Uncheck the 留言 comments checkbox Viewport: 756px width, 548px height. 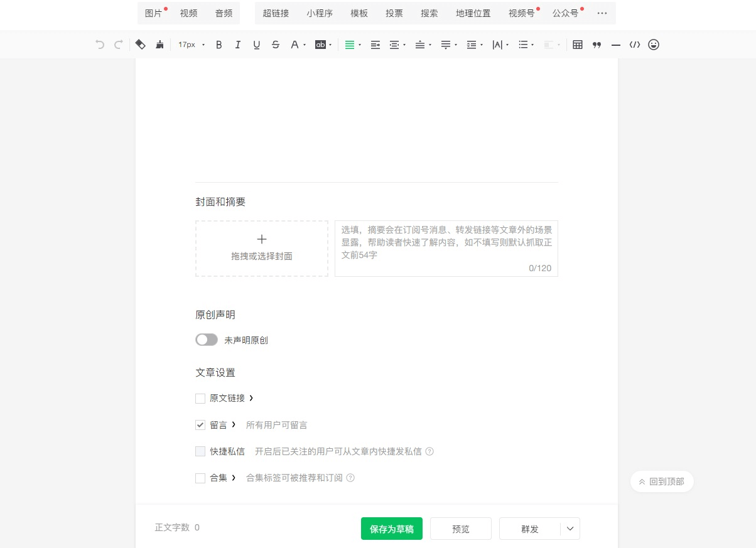pyautogui.click(x=200, y=425)
